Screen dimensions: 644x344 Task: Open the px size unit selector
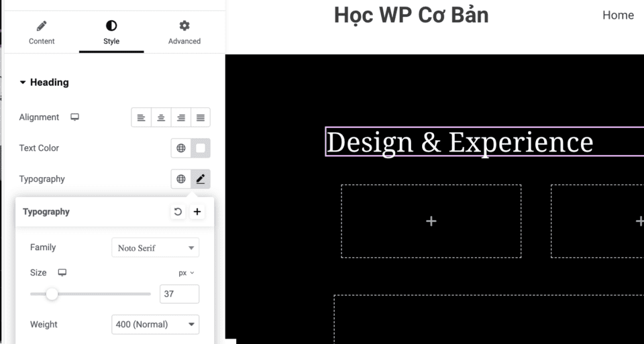coord(186,273)
